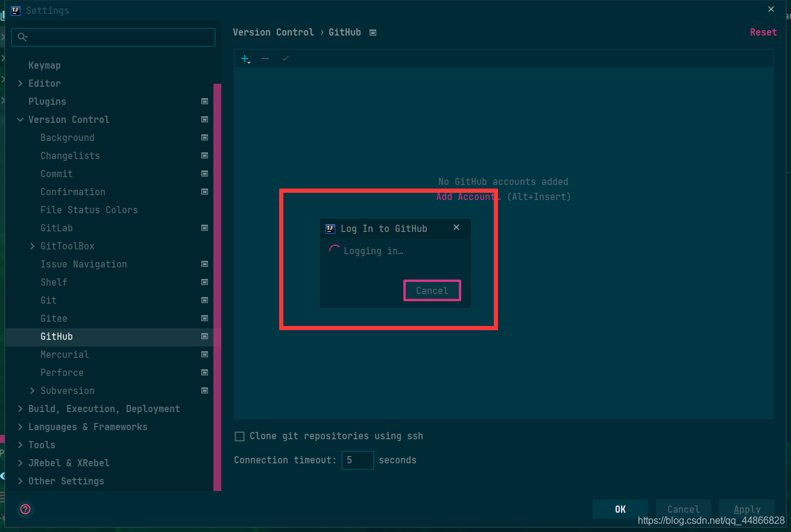Toggle Clone git repositories using ssh
The image size is (791, 532).
click(239, 436)
